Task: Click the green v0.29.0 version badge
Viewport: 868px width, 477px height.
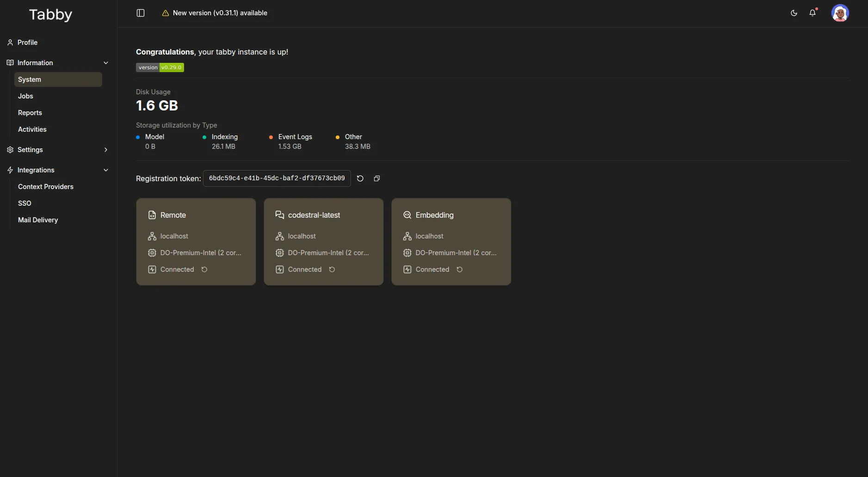Action: (x=171, y=67)
